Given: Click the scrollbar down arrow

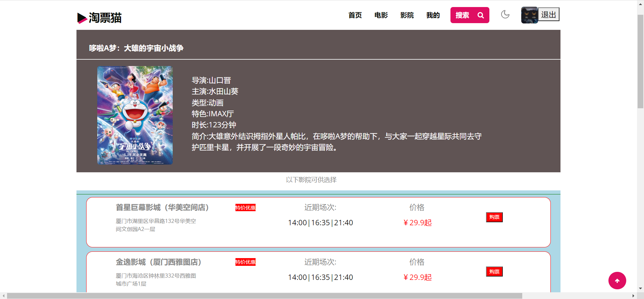Looking at the screenshot, I should (641, 288).
